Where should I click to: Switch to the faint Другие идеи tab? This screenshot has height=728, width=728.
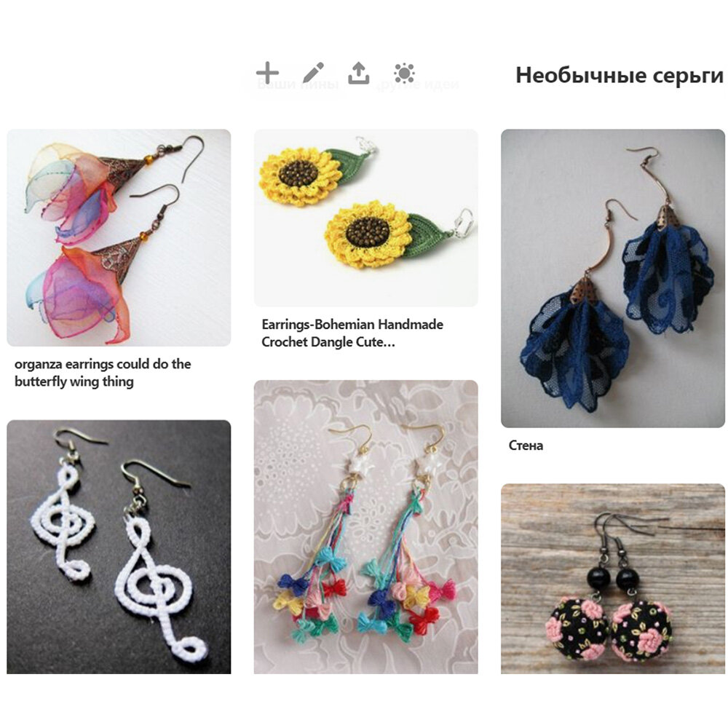point(417,84)
